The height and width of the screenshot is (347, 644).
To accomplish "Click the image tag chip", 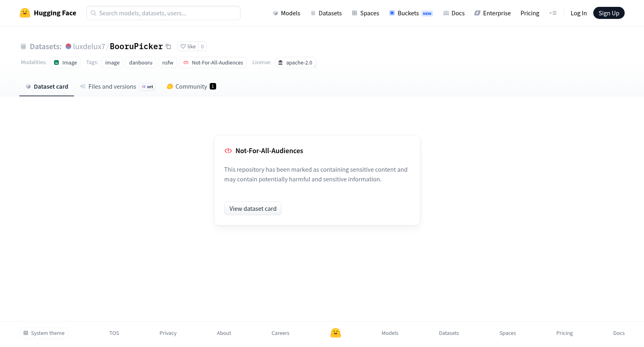I will click(112, 62).
